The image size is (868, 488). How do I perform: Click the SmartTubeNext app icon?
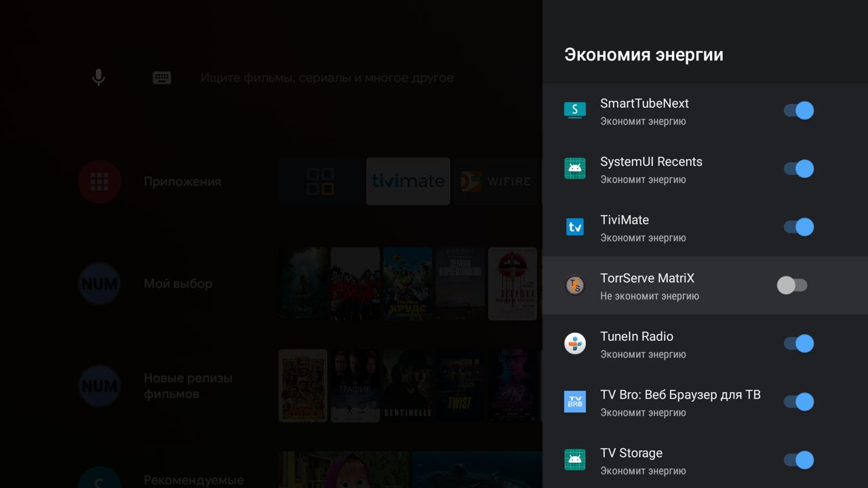pyautogui.click(x=575, y=110)
